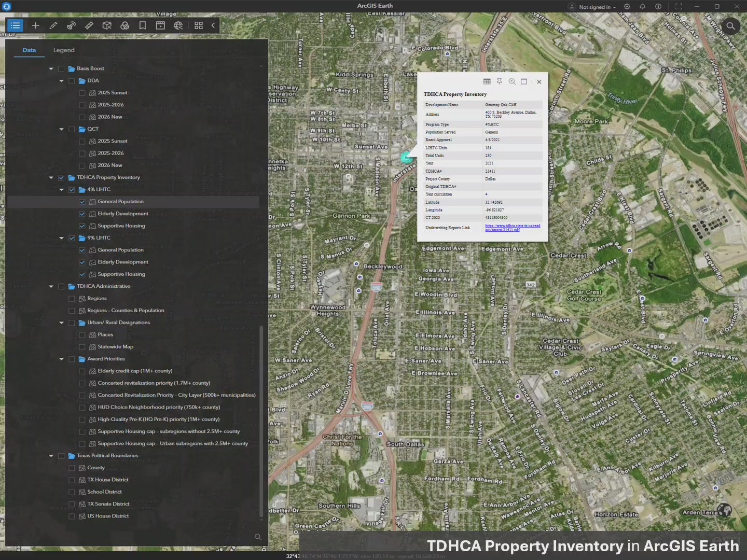
Task: Enable the 2026 New layer under QCT
Action: pos(82,165)
